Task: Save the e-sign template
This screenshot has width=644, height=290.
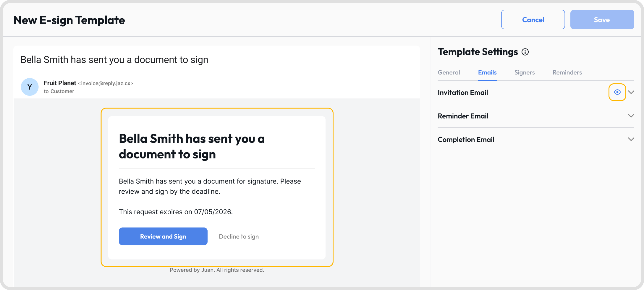Action: 602,20
